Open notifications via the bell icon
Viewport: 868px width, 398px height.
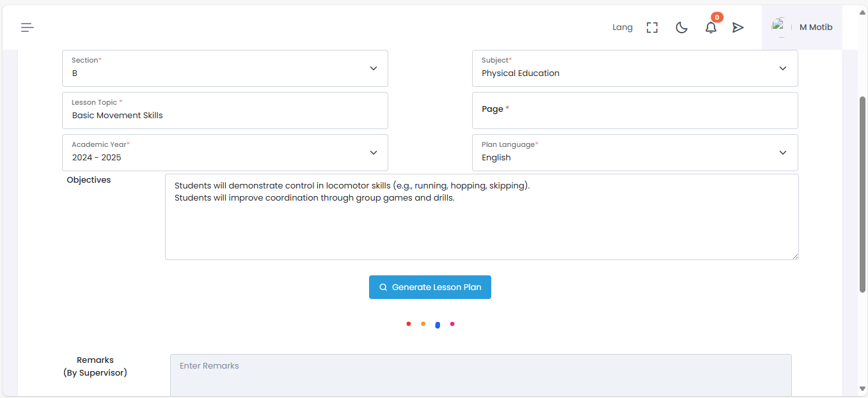point(711,28)
